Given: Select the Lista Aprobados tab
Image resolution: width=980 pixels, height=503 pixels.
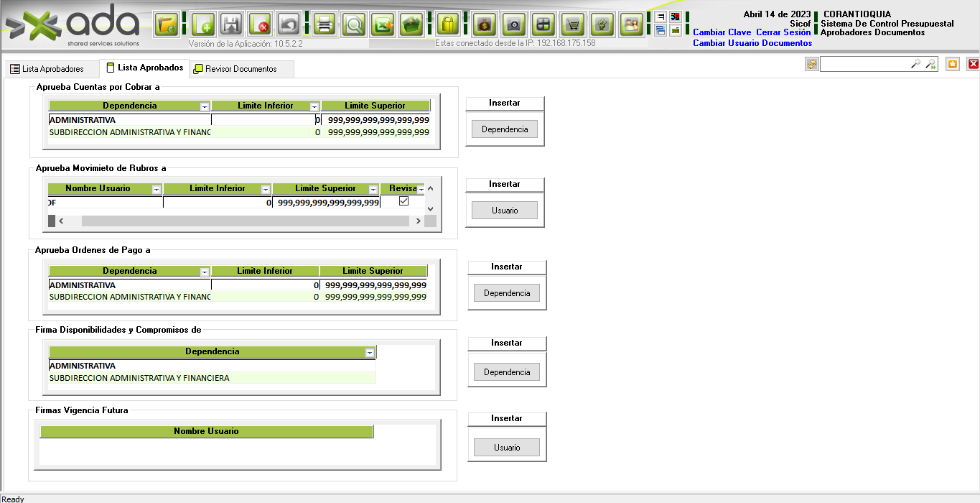Looking at the screenshot, I should (x=144, y=68).
